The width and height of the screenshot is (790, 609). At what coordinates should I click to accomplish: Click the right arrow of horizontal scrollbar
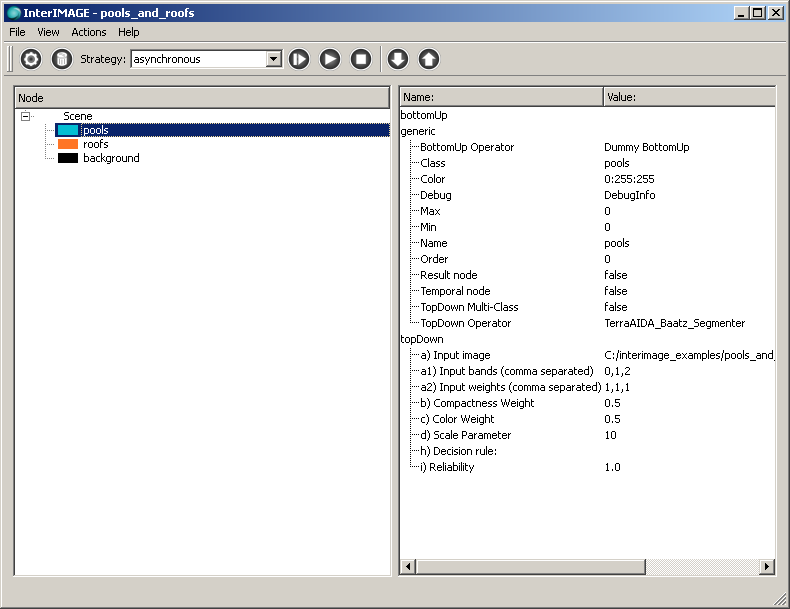point(767,567)
